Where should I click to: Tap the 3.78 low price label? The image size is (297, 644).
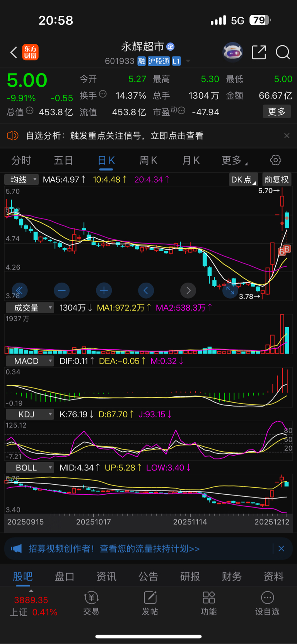pyautogui.click(x=249, y=297)
